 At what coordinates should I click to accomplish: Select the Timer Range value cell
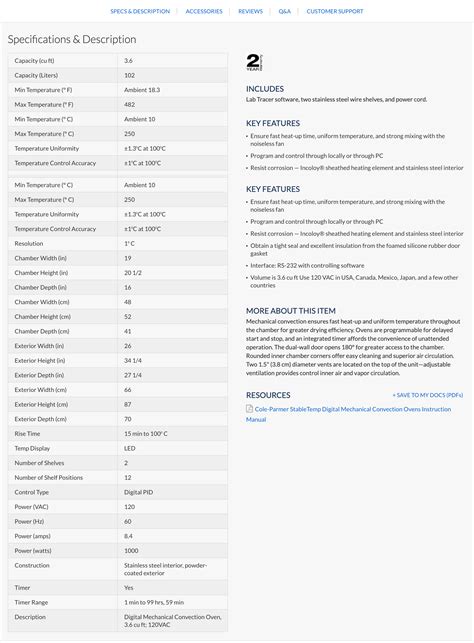173,602
